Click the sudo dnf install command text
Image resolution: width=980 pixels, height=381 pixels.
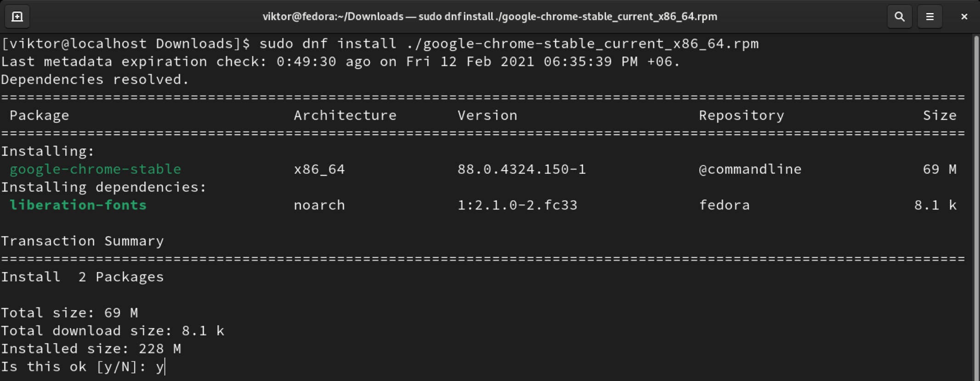coord(509,44)
